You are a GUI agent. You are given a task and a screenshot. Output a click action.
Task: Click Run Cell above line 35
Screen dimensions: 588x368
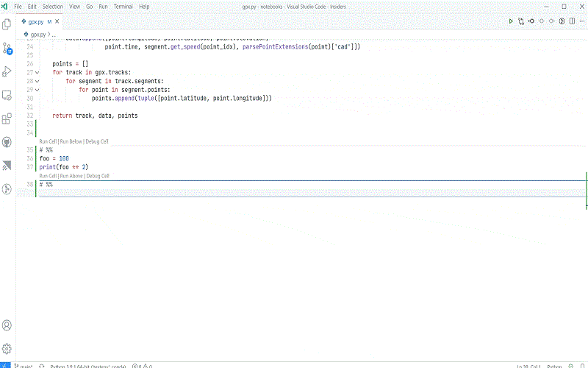(48, 141)
